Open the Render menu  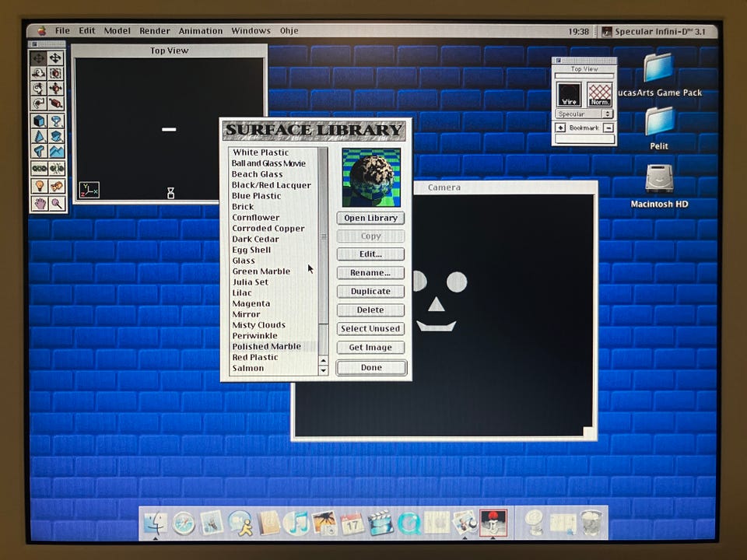pyautogui.click(x=154, y=31)
